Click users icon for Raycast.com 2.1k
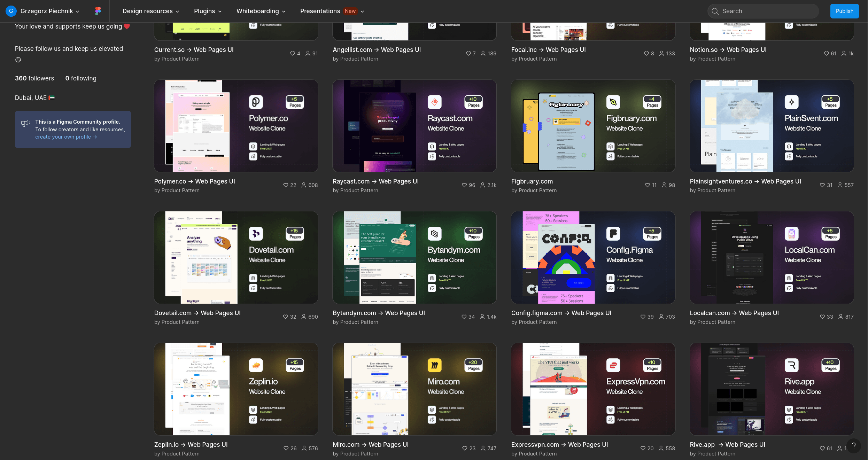Image resolution: width=868 pixels, height=460 pixels. (x=483, y=185)
